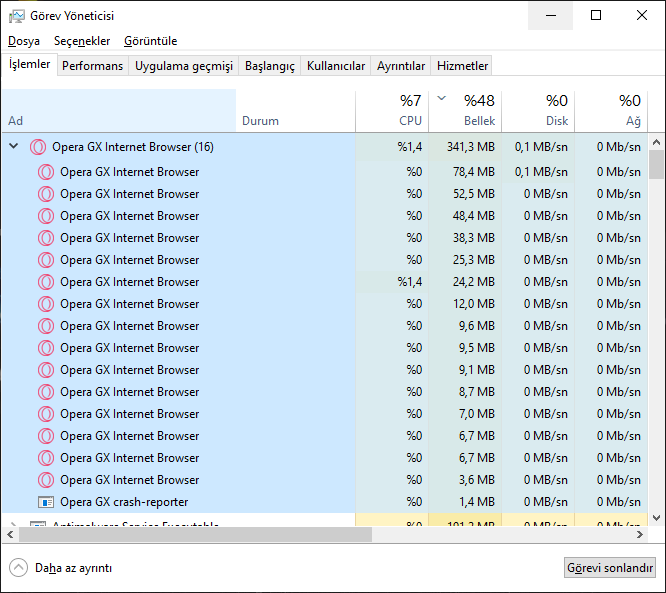Maximize the Görev Yöneticisi window
Screen dimensions: 666x593
pos(596,16)
